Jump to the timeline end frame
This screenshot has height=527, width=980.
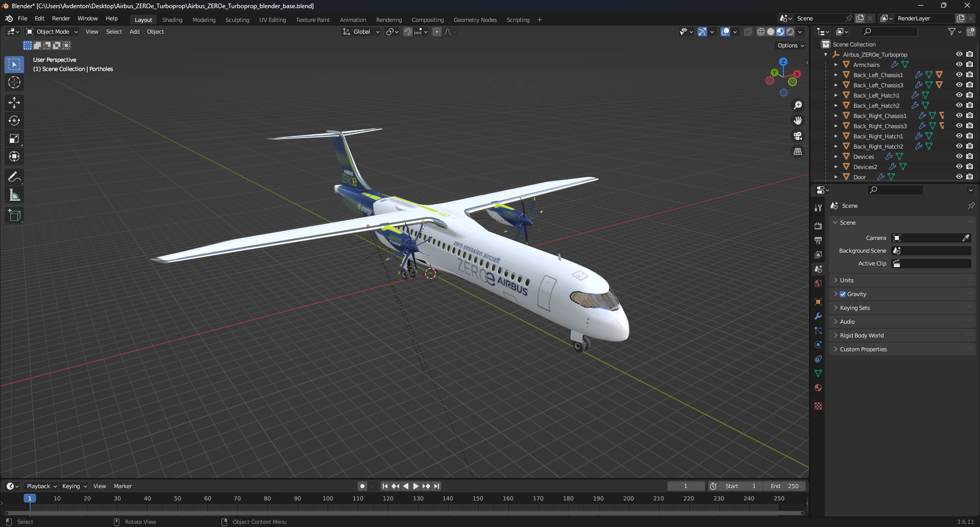[x=436, y=486]
